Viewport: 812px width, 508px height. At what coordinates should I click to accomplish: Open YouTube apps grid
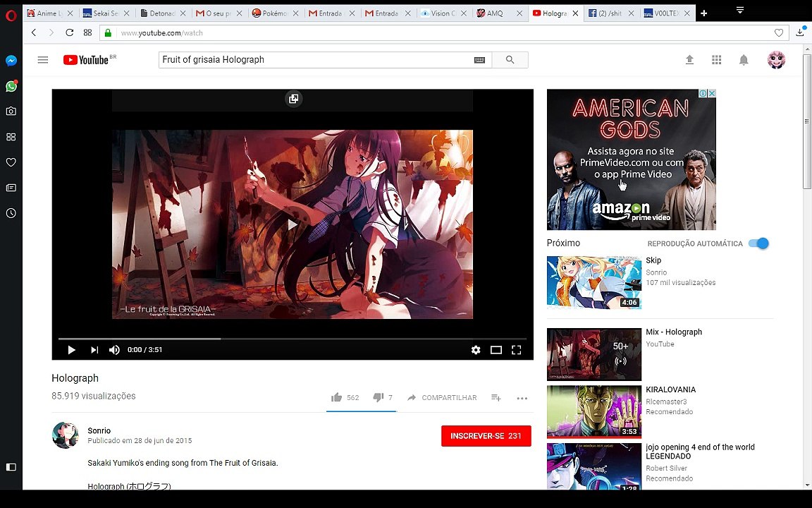coord(717,60)
